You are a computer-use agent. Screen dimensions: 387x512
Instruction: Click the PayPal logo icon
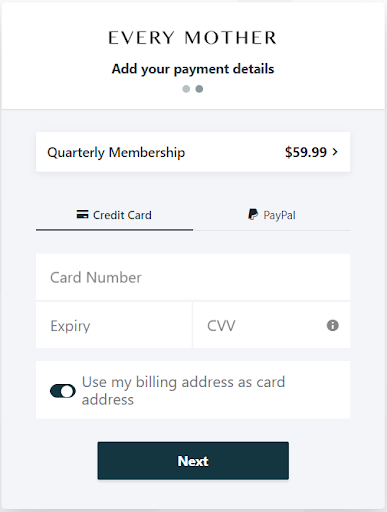253,214
